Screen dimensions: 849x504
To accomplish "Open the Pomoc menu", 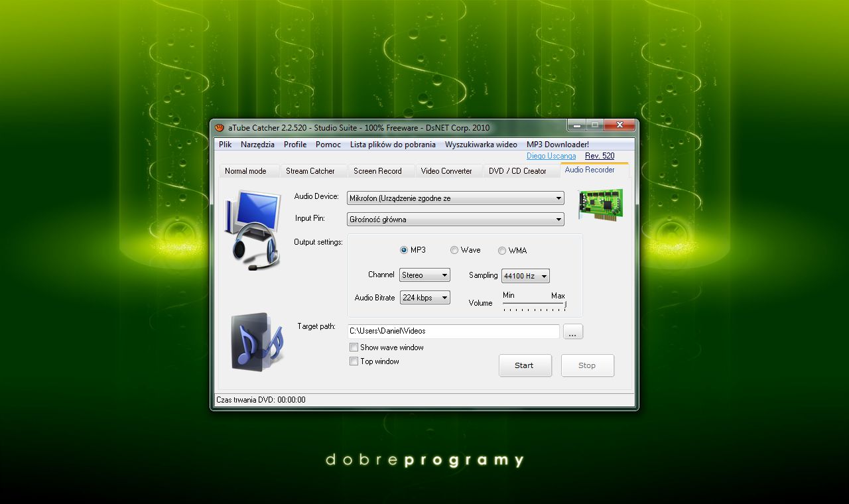I will point(328,145).
